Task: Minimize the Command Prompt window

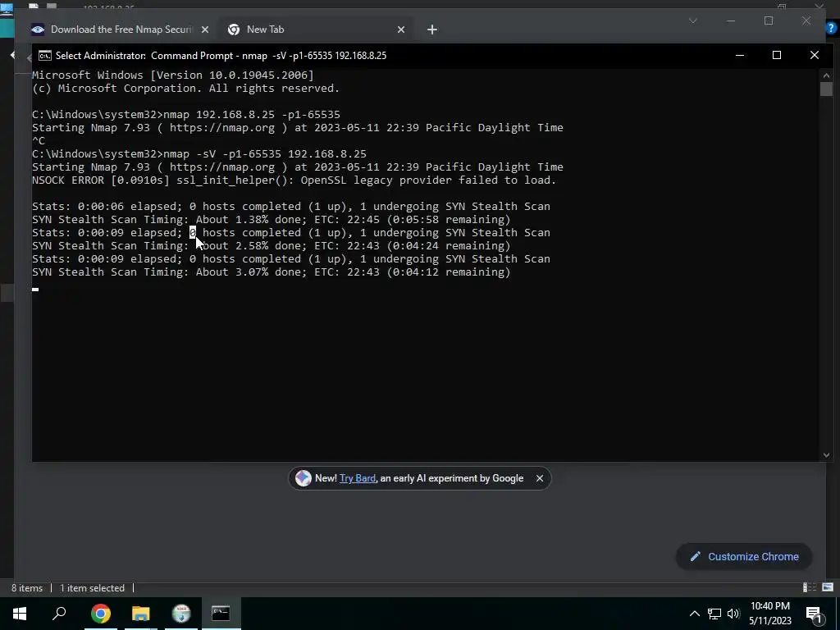Action: pyautogui.click(x=740, y=55)
